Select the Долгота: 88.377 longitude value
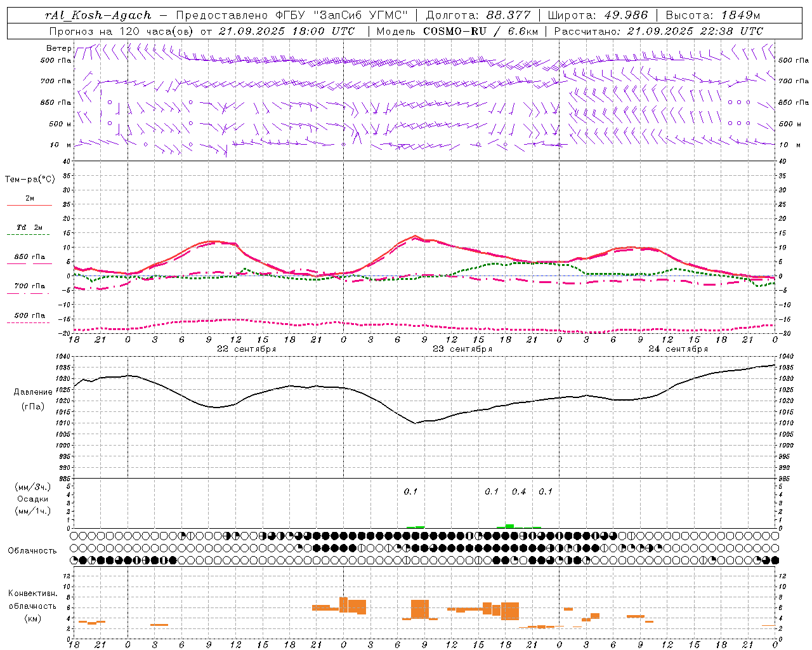The image size is (812, 650). (478, 15)
